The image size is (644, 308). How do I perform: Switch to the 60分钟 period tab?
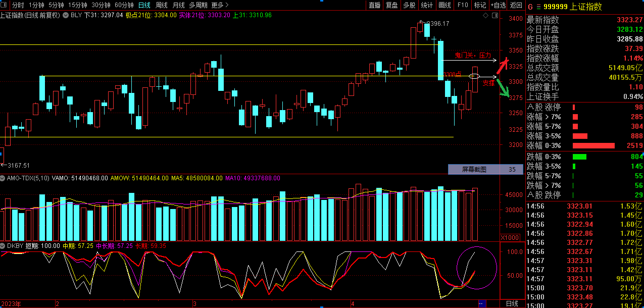pyautogui.click(x=124, y=5)
